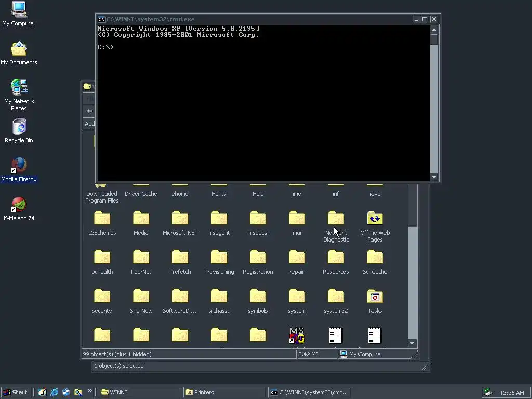Select the Recycle Bin icon
This screenshot has width=532, height=399.
[19, 130]
